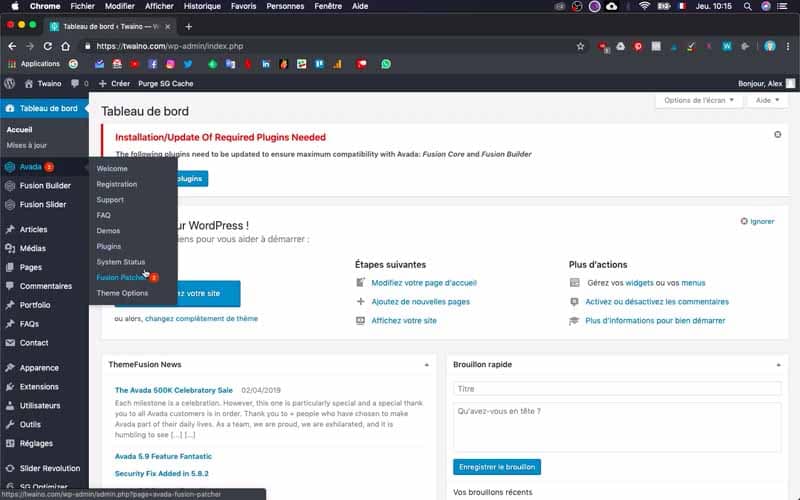Click Enregistrer le brouillon button
800x500 pixels.
pos(497,467)
